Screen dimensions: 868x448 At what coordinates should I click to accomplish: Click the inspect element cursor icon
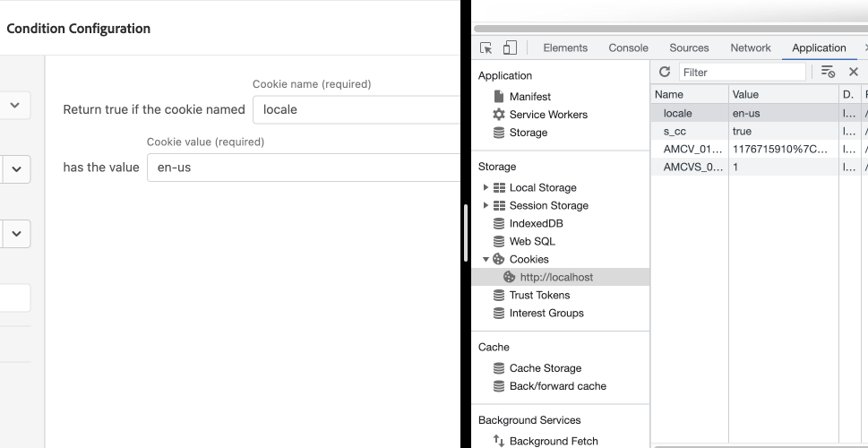(x=486, y=48)
